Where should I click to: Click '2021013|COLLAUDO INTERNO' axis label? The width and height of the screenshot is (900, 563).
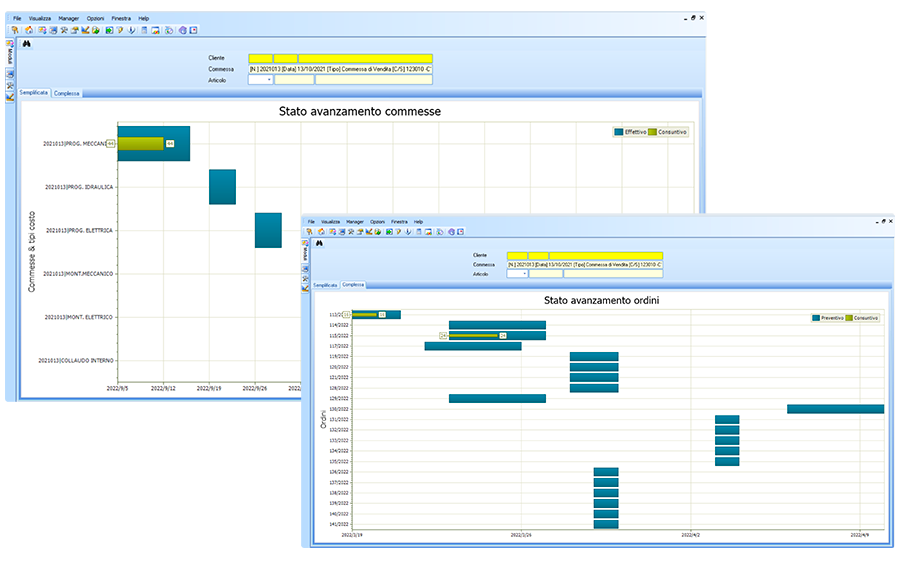coord(76,360)
